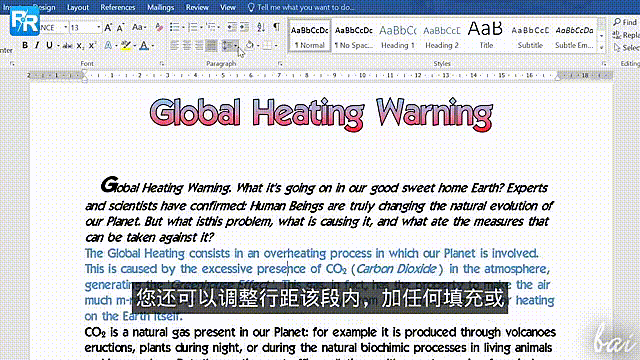This screenshot has height=360, width=640.
Task: Click Decrease Indent icon
Action: tap(232, 27)
